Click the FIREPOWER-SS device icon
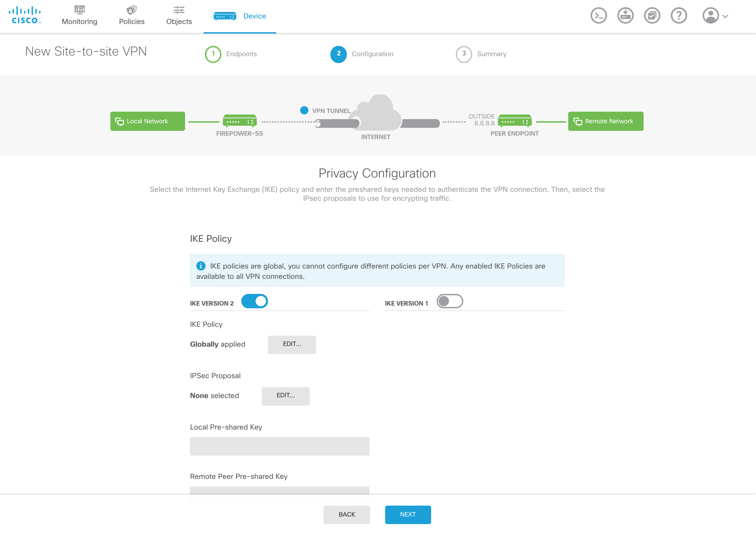756x533 pixels. (240, 121)
